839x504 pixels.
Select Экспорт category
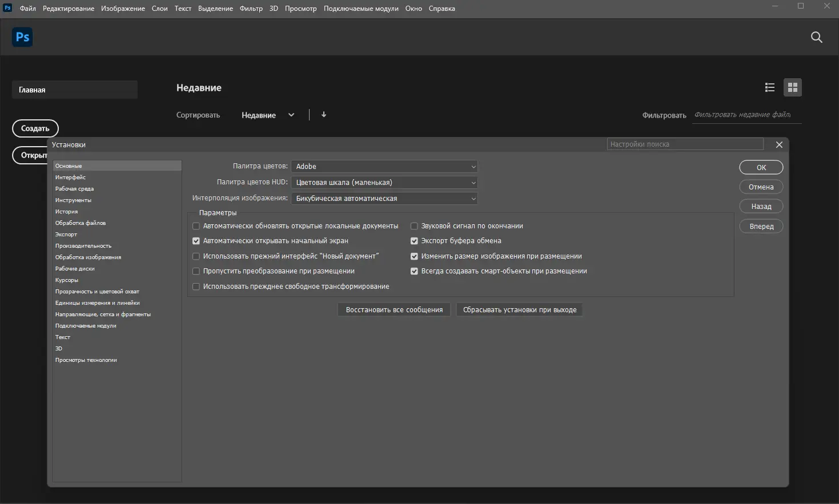click(x=117, y=235)
